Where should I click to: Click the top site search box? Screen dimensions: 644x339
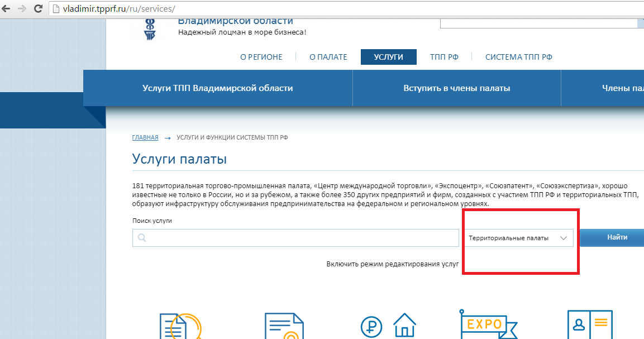tap(539, 23)
